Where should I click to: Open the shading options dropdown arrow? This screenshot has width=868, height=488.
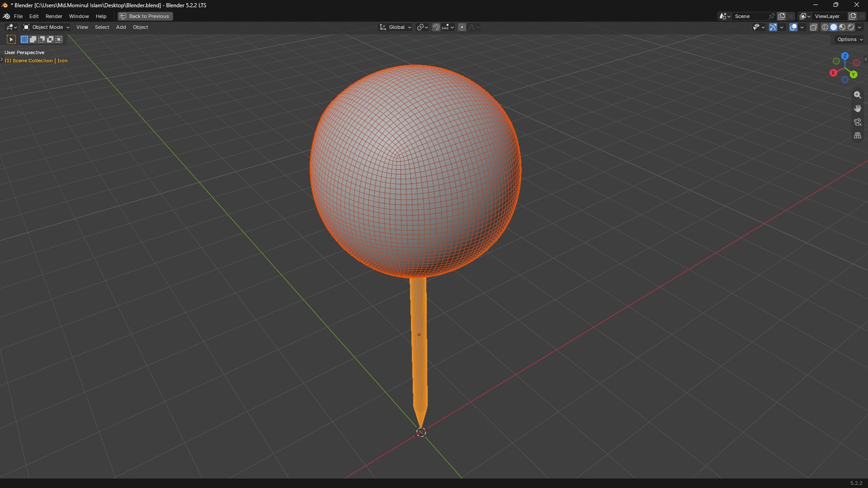click(860, 28)
